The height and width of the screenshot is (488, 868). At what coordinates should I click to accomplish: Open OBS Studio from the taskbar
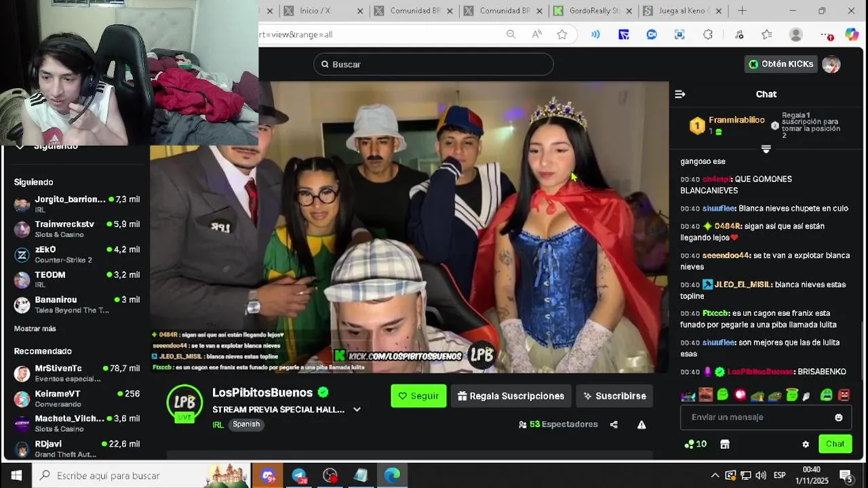[x=330, y=476]
